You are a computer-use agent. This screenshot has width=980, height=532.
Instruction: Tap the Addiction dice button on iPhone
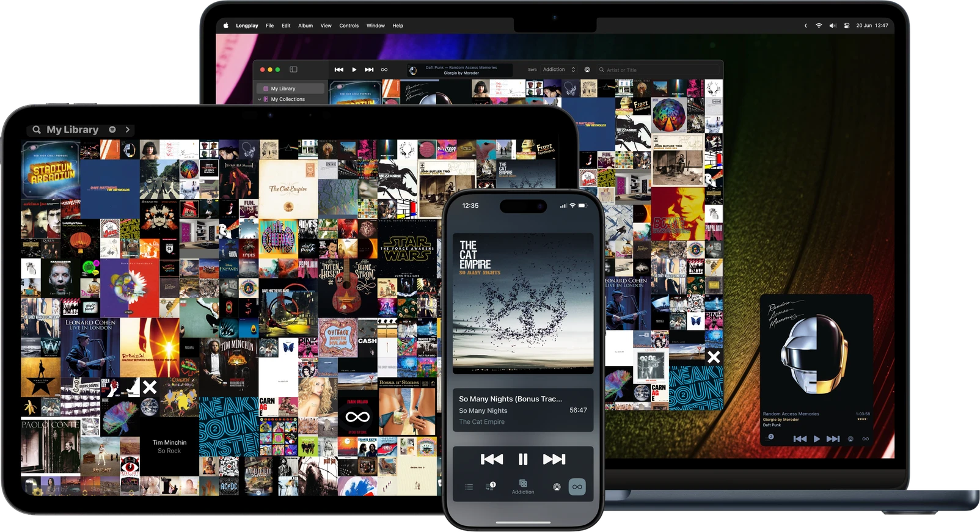point(523,487)
